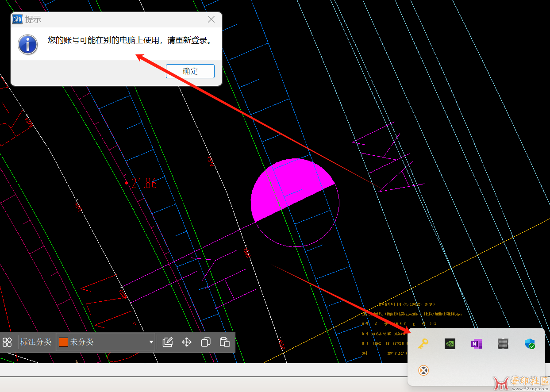Open the NVIDIA tray icon

click(x=450, y=344)
